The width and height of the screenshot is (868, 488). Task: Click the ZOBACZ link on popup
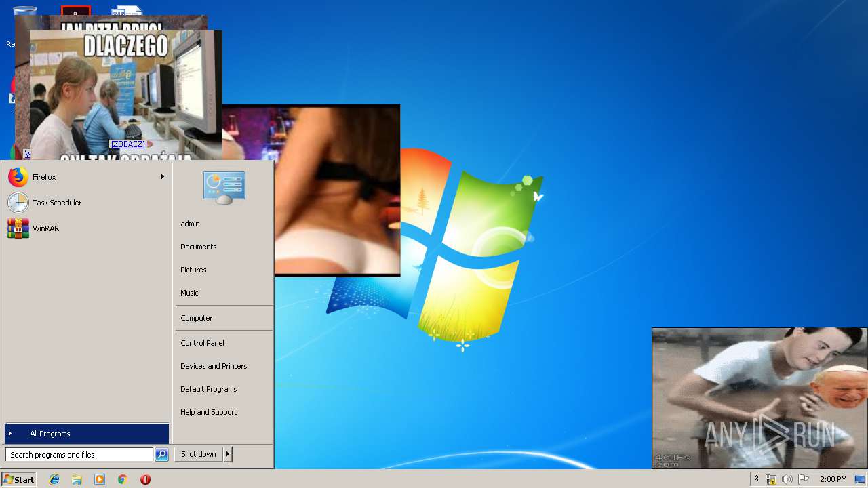[x=127, y=144]
